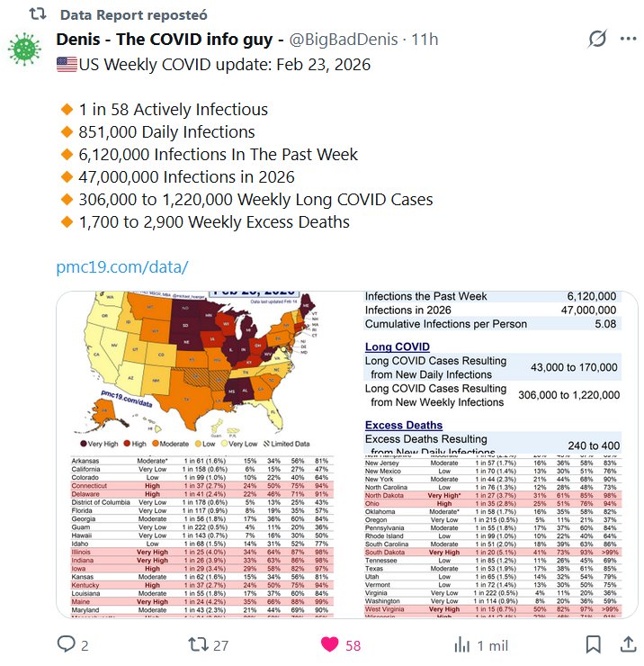This screenshot has height=666, width=644.
Task: Open the view analytics bar chart icon
Action: tap(462, 644)
